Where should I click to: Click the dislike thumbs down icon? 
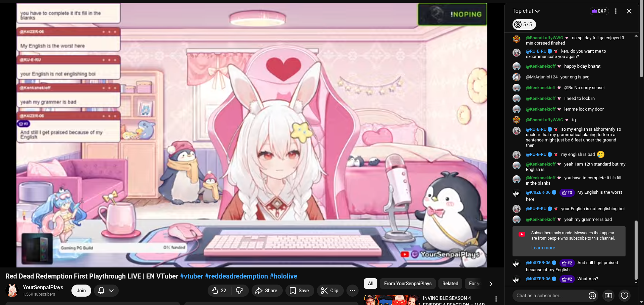[239, 291]
